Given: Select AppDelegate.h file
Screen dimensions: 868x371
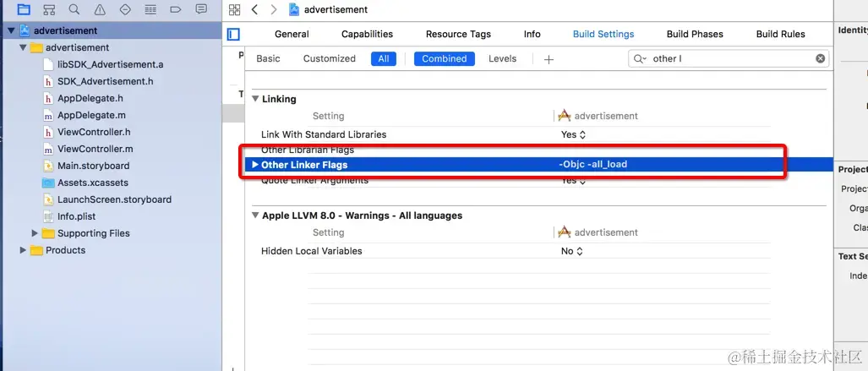Looking at the screenshot, I should (90, 98).
